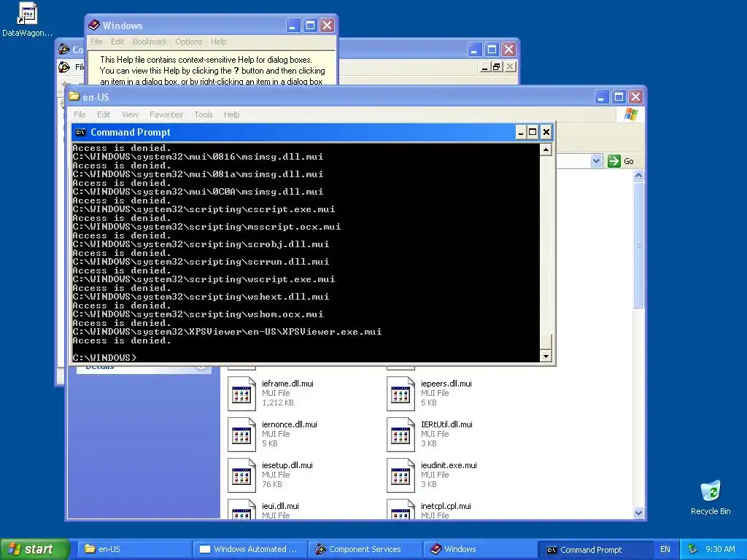Open the Recycle Bin desktop icon

click(x=711, y=491)
